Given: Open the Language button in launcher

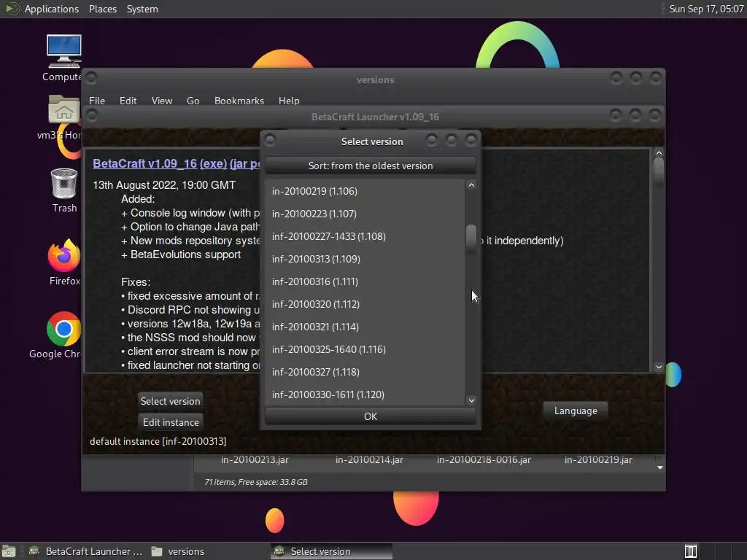Looking at the screenshot, I should [x=576, y=411].
